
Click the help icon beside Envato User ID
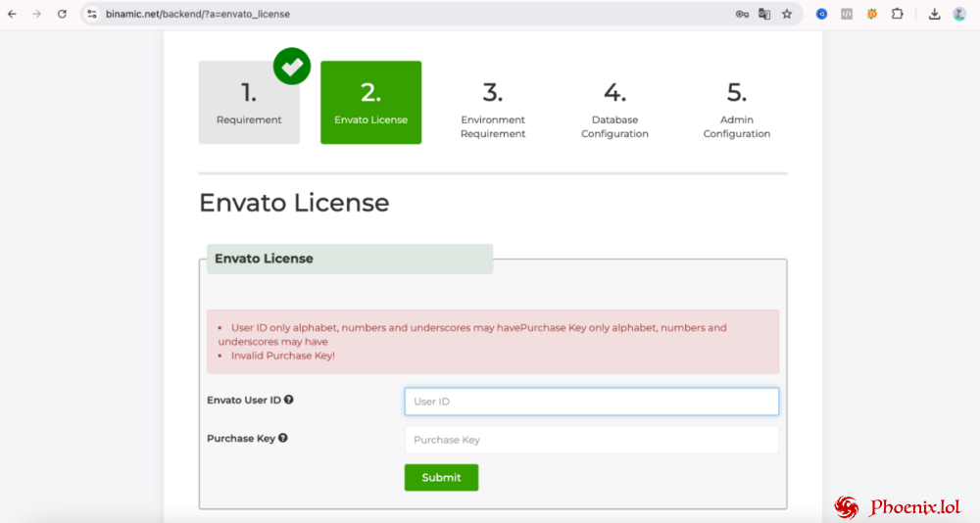click(x=289, y=400)
